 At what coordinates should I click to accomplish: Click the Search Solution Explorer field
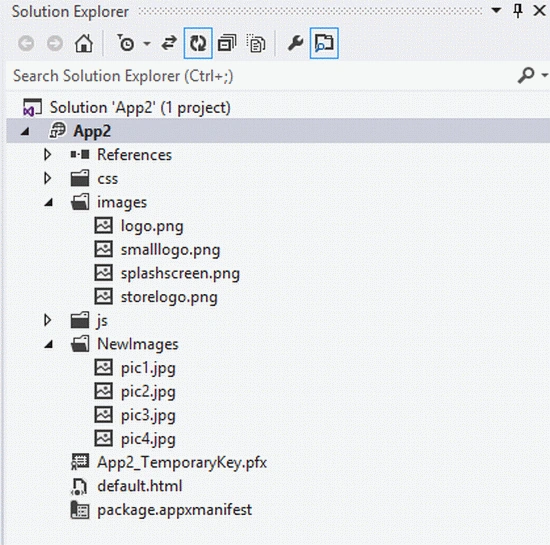(260, 76)
